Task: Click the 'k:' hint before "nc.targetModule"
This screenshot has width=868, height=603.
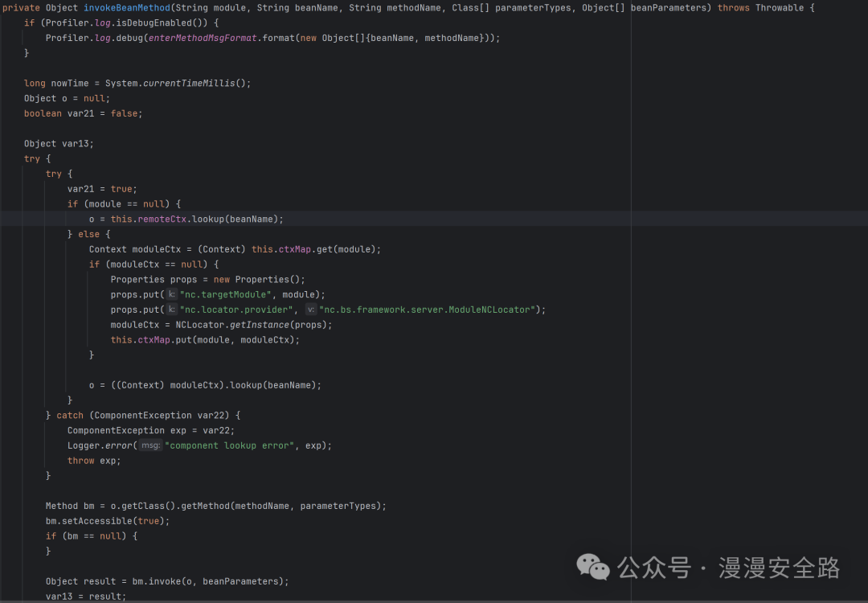Action: tap(171, 294)
